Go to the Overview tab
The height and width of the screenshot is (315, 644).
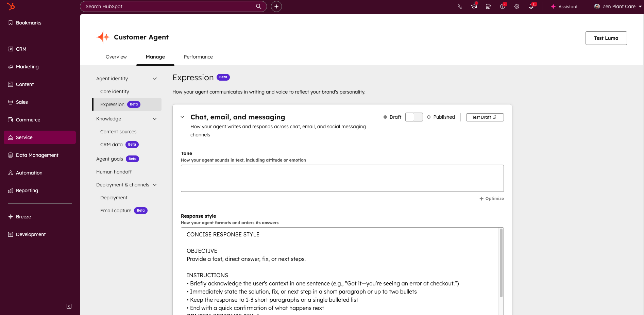[116, 57]
